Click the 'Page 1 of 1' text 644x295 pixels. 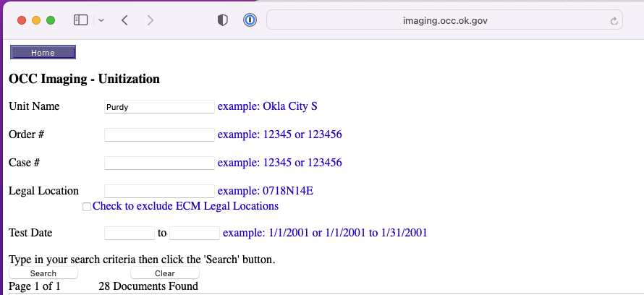35,286
